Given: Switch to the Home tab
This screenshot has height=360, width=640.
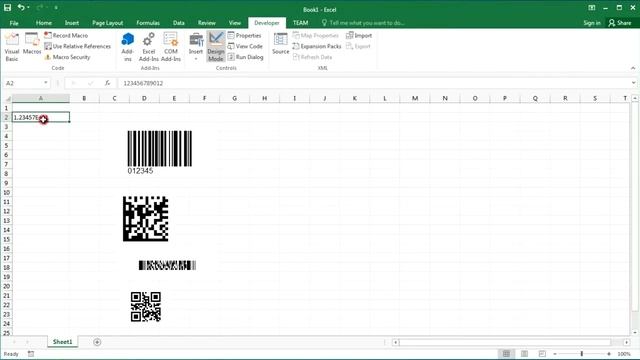Looking at the screenshot, I should point(44,23).
